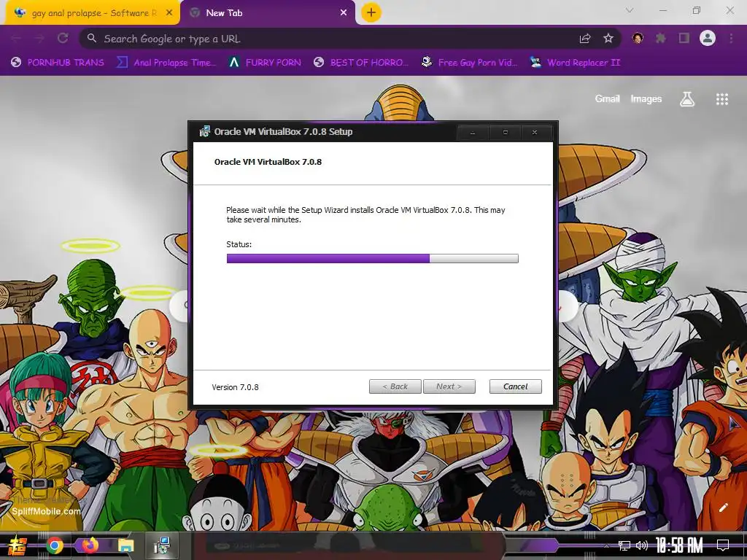The width and height of the screenshot is (747, 560).
Task: Close the first browser tab
Action: pyautogui.click(x=169, y=13)
